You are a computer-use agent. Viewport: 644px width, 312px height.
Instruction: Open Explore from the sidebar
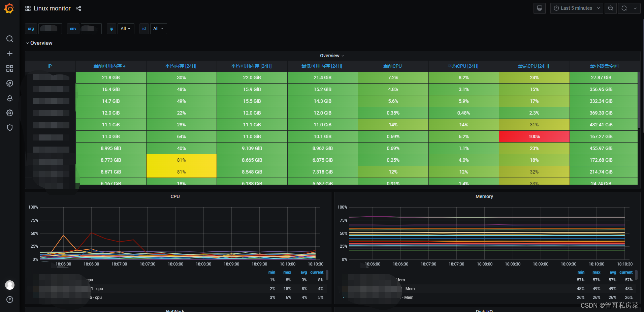10,83
